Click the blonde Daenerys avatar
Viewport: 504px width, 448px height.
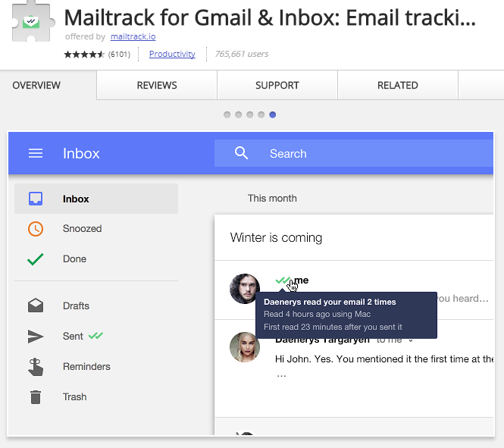point(245,347)
